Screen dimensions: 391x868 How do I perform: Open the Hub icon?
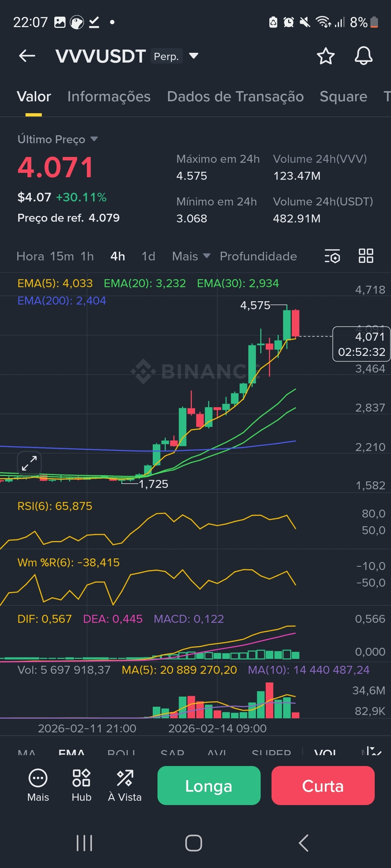81,785
